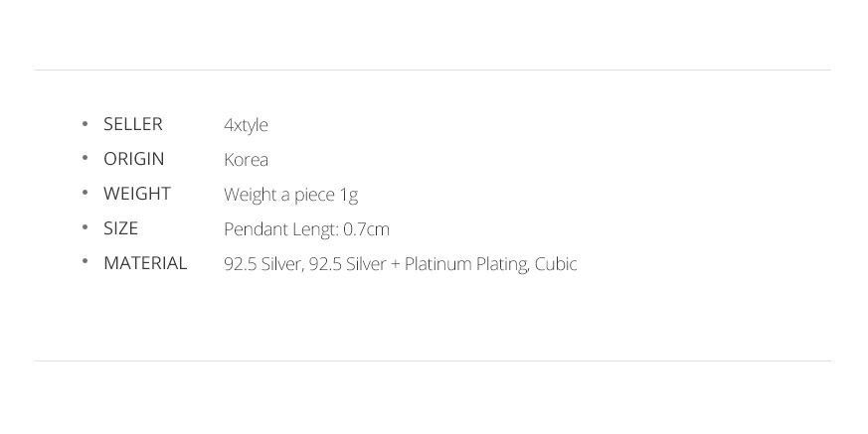
Task: Click the top horizontal divider line
Action: coord(433,70)
